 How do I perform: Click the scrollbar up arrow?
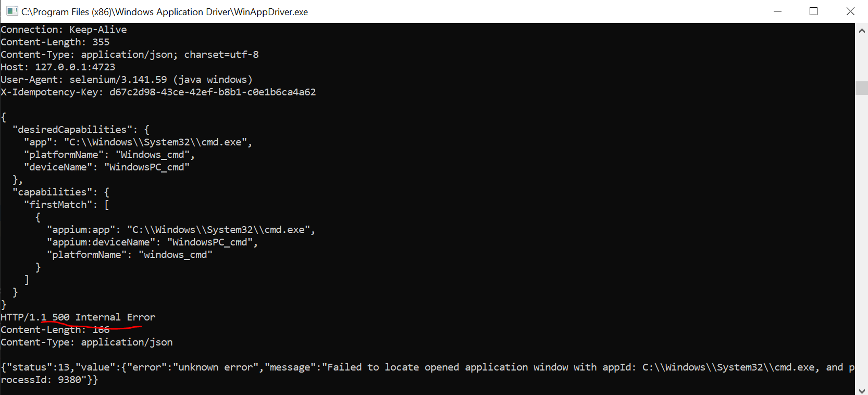[x=862, y=30]
